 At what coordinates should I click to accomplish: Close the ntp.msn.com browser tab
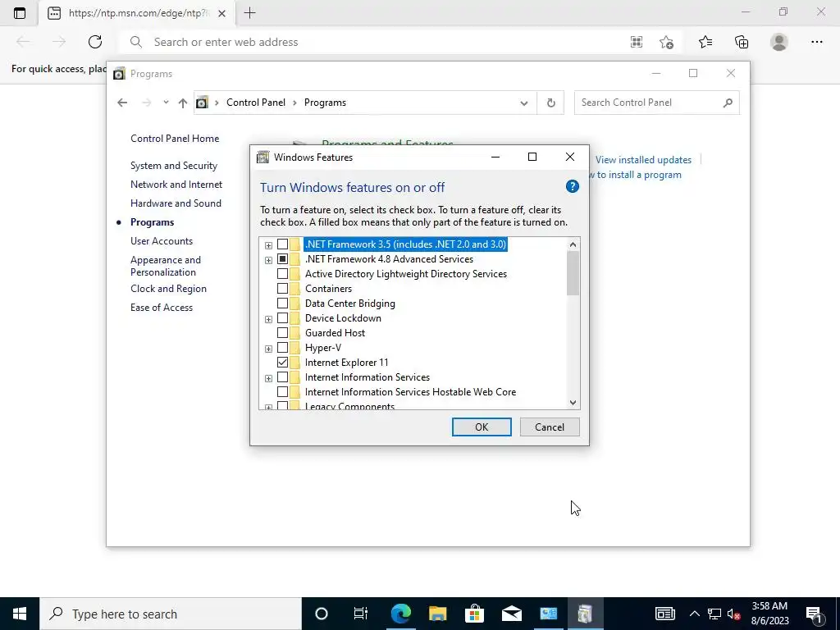(x=221, y=13)
